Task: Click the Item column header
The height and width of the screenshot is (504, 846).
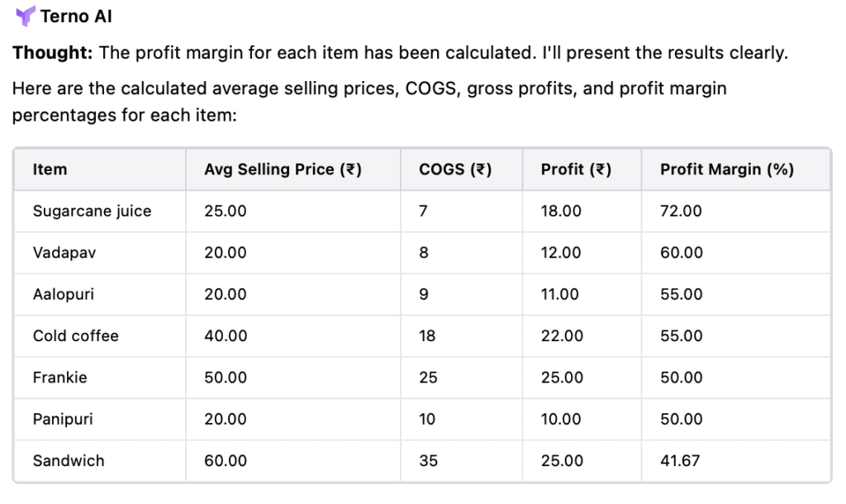Action: point(50,169)
